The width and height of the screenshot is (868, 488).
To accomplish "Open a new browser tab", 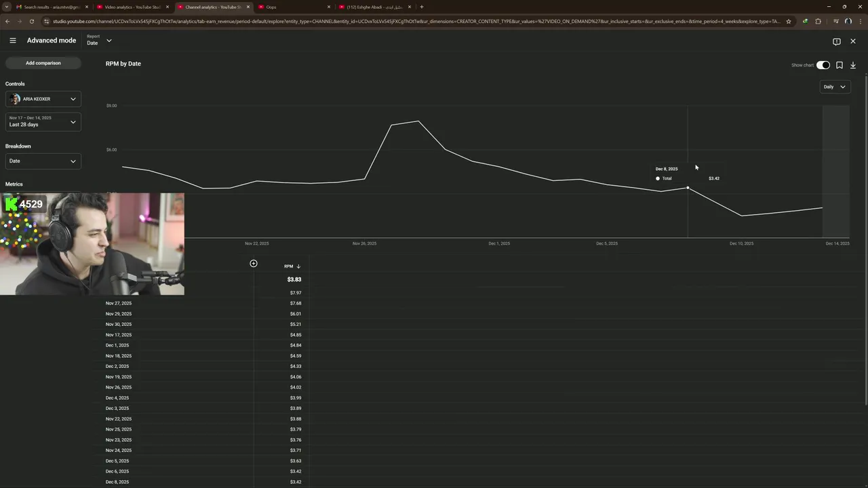I will pos(422,7).
